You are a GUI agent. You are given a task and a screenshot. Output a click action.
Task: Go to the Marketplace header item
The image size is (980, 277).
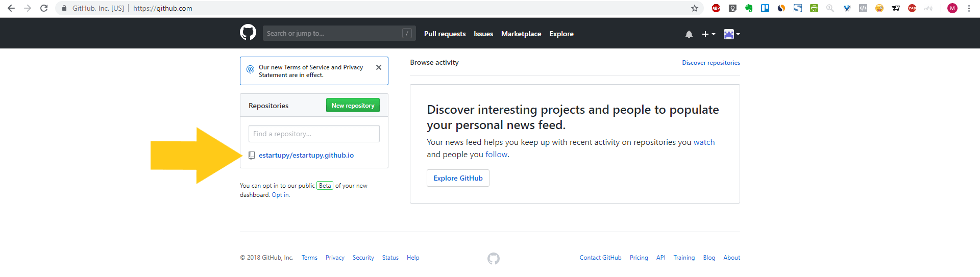coord(521,34)
